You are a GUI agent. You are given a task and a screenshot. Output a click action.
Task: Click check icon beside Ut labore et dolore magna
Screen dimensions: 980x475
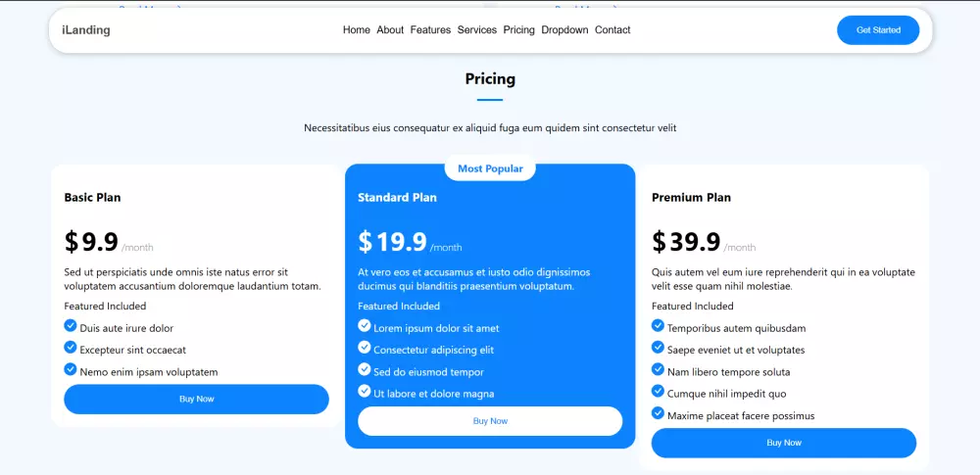[365, 391]
